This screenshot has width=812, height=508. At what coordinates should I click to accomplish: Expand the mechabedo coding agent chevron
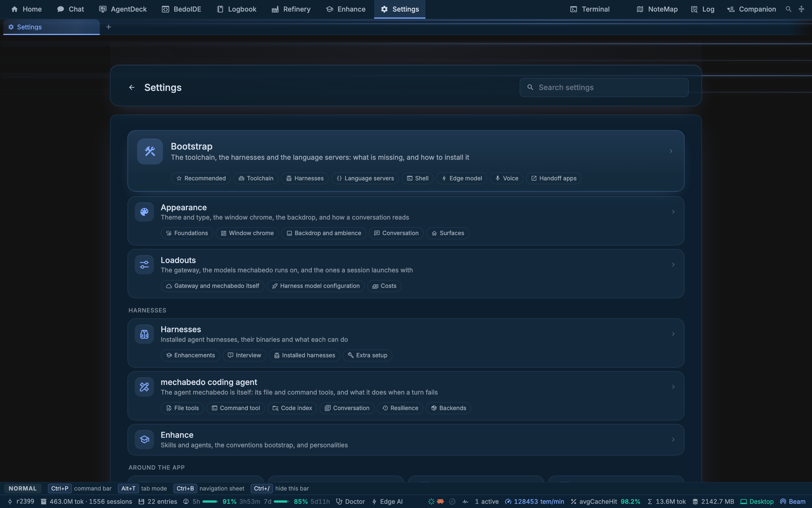(673, 387)
